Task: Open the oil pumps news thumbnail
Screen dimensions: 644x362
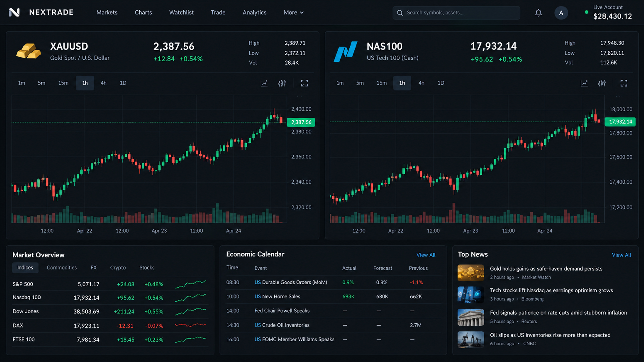Action: (470, 340)
